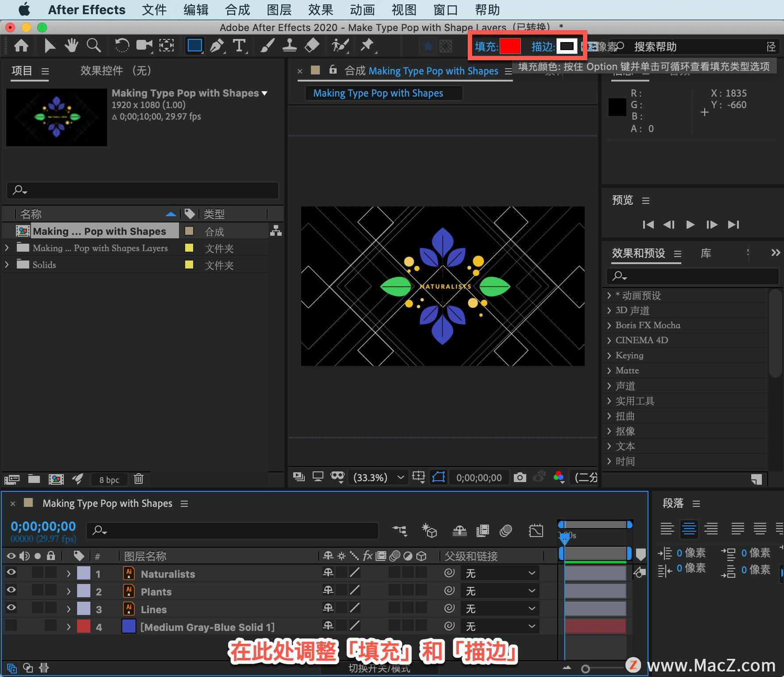
Task: Open the 窗口 menu
Action: click(x=446, y=9)
